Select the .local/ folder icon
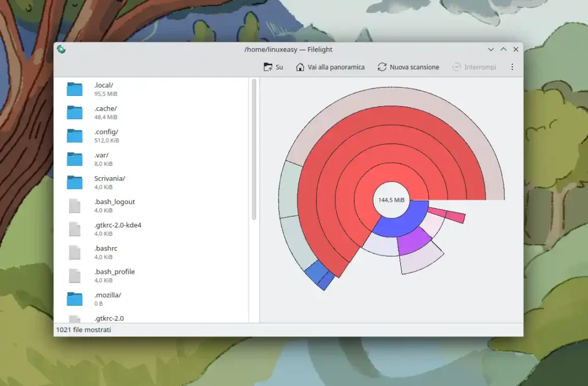 pyautogui.click(x=75, y=89)
